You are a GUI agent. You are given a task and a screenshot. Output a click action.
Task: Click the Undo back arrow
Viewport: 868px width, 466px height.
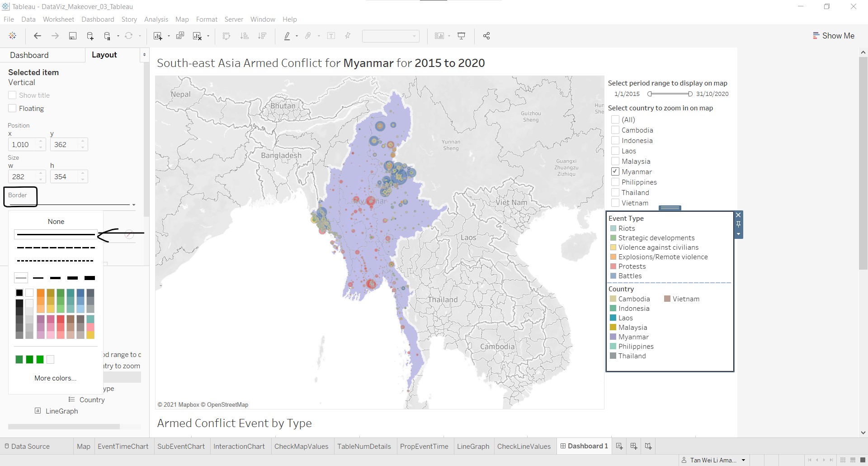click(x=38, y=36)
